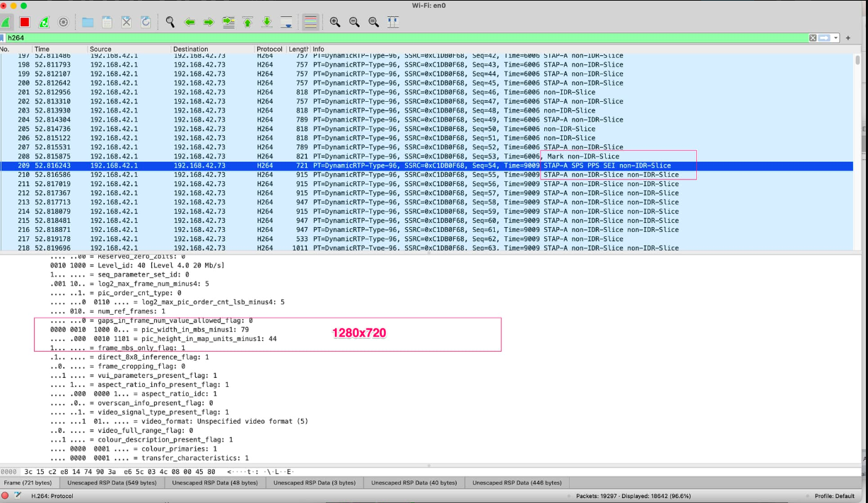Add a filter button with plus
This screenshot has height=503, width=868.
[x=848, y=37]
